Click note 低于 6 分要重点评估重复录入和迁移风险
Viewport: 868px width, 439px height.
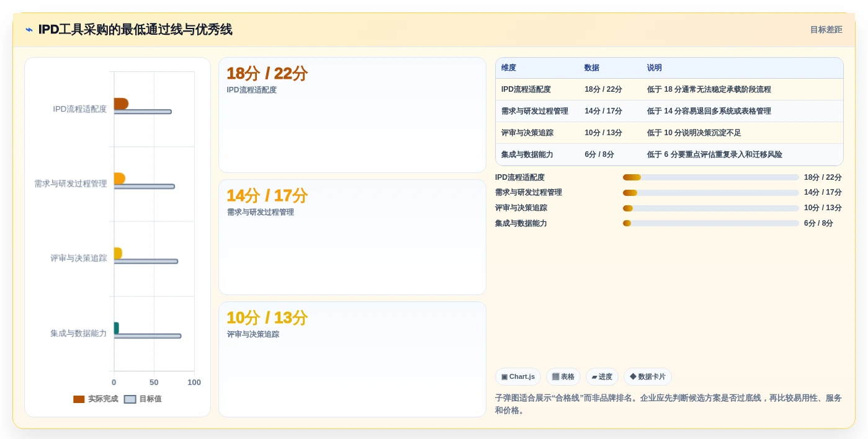715,154
